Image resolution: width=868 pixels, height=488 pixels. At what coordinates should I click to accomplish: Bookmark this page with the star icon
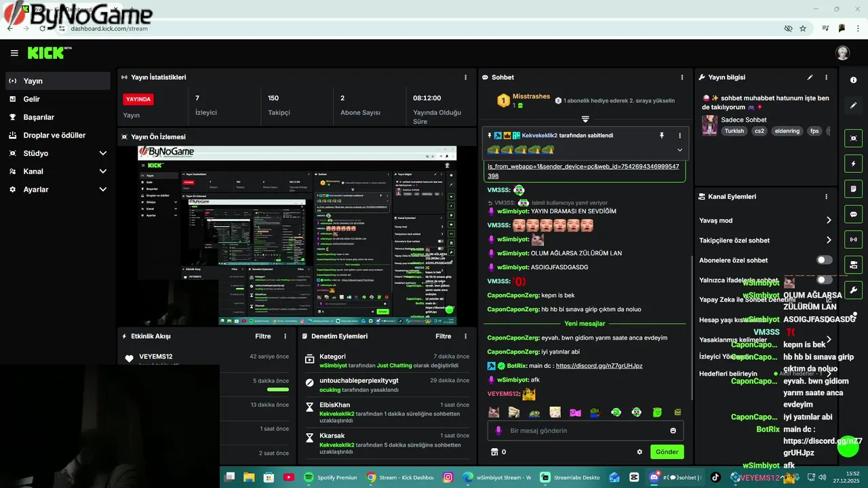tap(803, 28)
